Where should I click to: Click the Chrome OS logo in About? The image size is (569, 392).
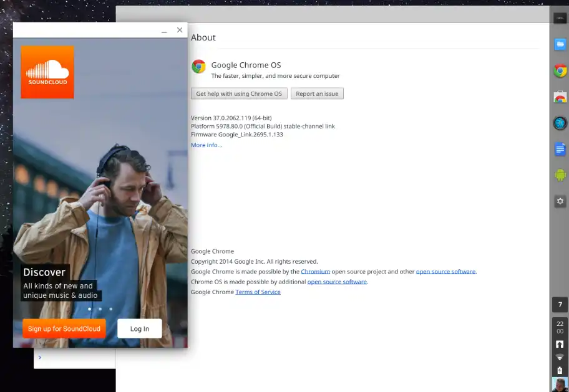198,66
